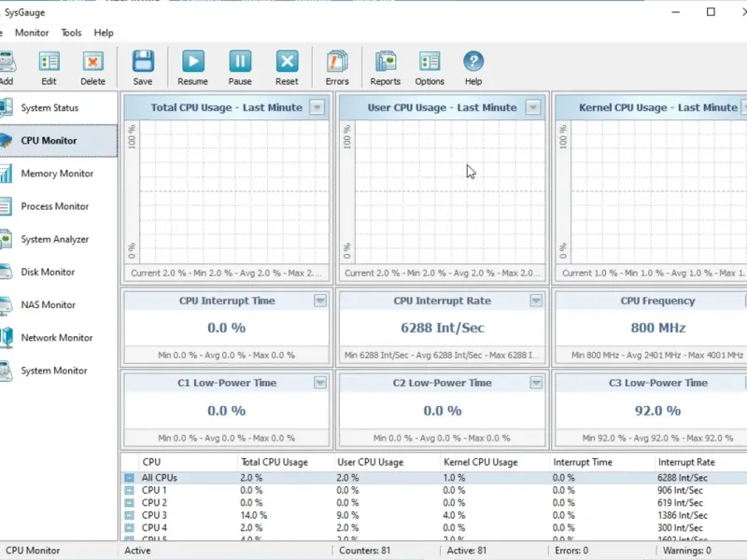
Task: Click the Kernel CPU Usage chart area
Action: click(x=659, y=191)
